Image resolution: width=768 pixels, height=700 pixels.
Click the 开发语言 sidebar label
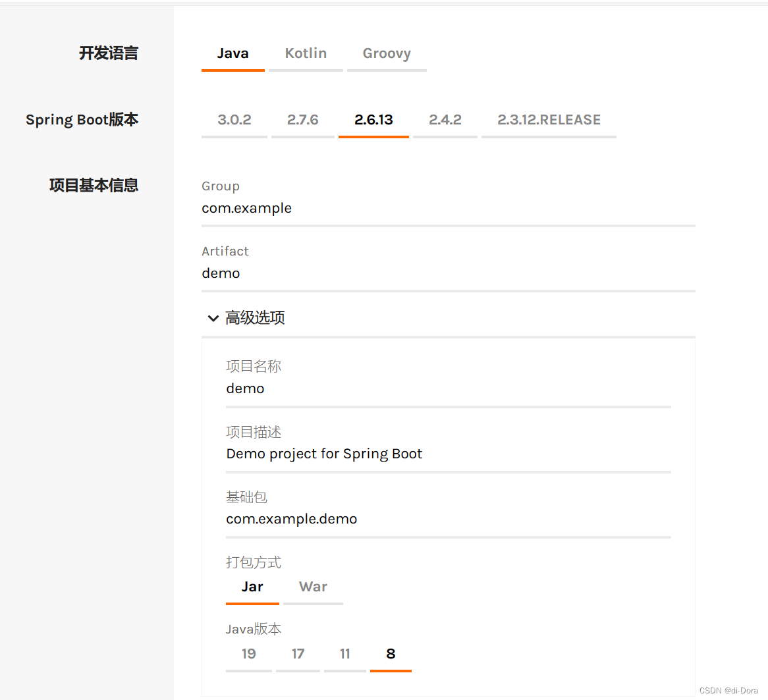coord(109,53)
